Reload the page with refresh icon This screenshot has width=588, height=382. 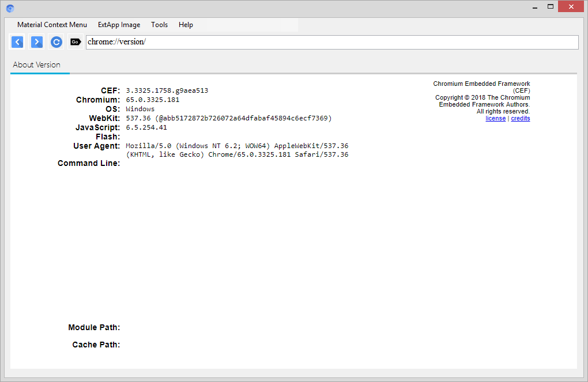tap(56, 42)
